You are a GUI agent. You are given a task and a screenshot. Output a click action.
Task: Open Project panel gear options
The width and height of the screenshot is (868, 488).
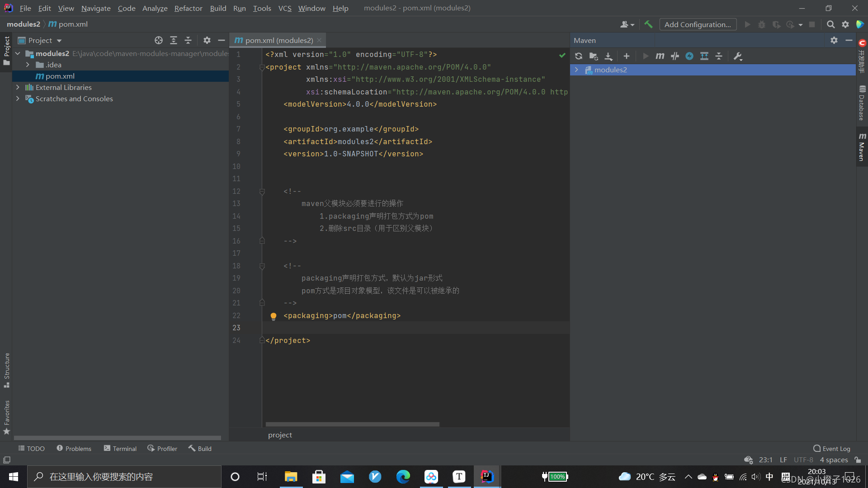point(207,40)
